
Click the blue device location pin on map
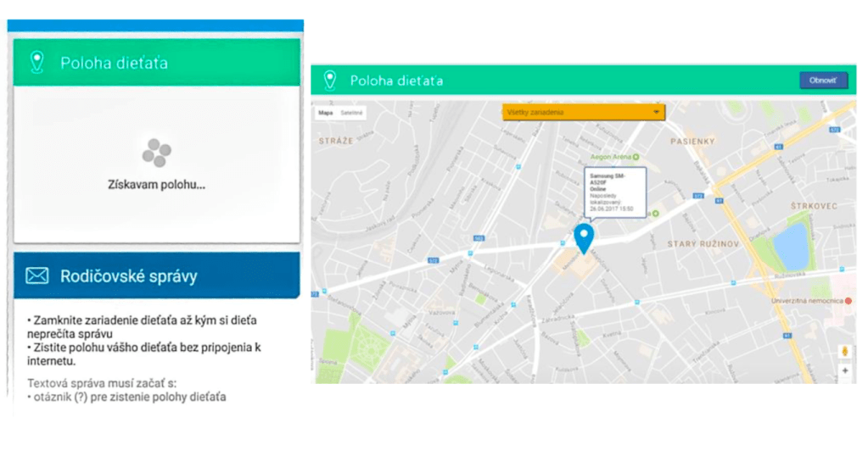pos(583,237)
